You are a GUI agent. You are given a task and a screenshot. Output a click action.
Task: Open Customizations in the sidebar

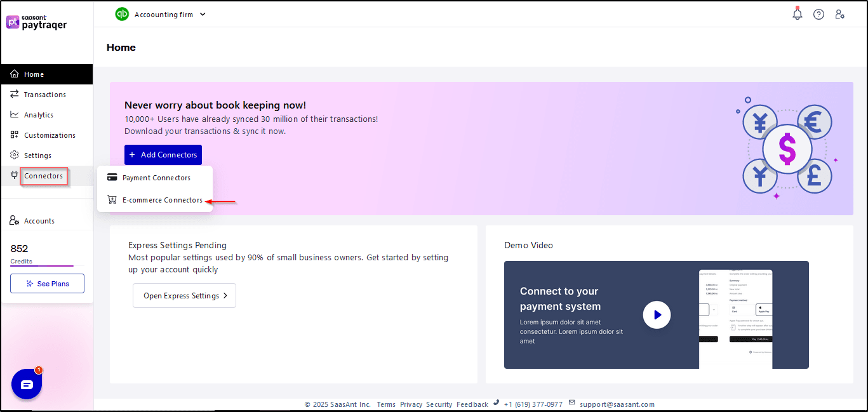tap(50, 135)
